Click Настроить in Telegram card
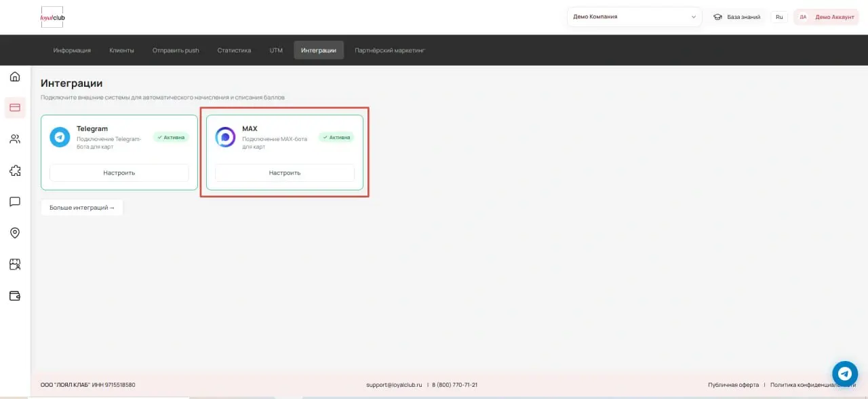Screen dimensions: 868x399 (119, 173)
